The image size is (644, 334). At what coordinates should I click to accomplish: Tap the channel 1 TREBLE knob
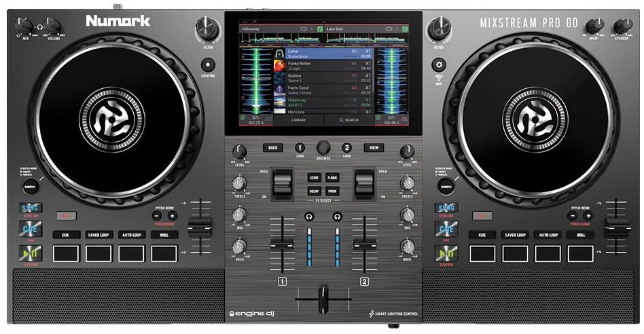239,183
